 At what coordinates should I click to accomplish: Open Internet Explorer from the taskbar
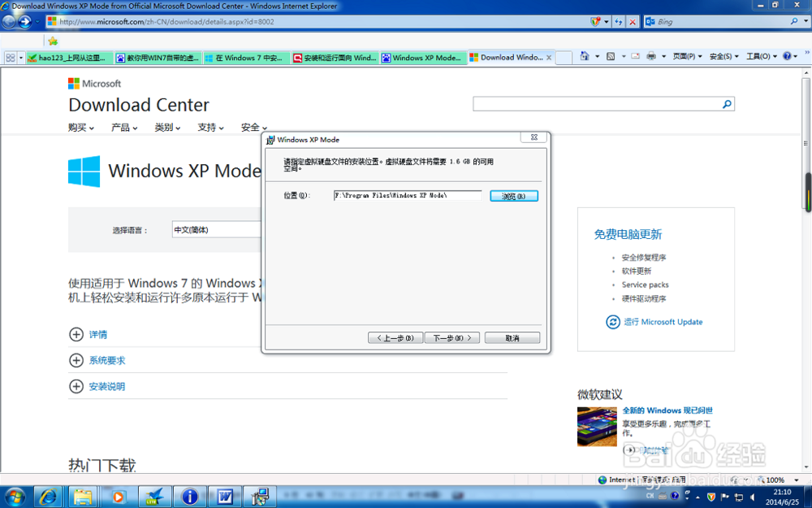coord(49,497)
